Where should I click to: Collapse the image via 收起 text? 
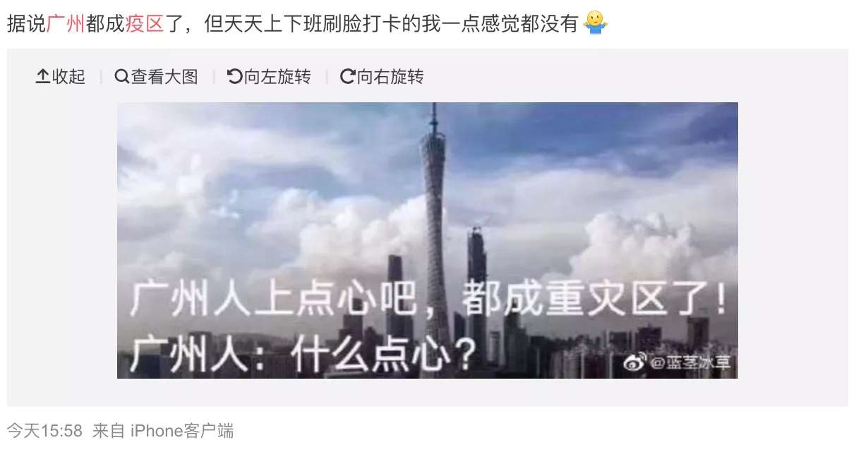pos(68,77)
